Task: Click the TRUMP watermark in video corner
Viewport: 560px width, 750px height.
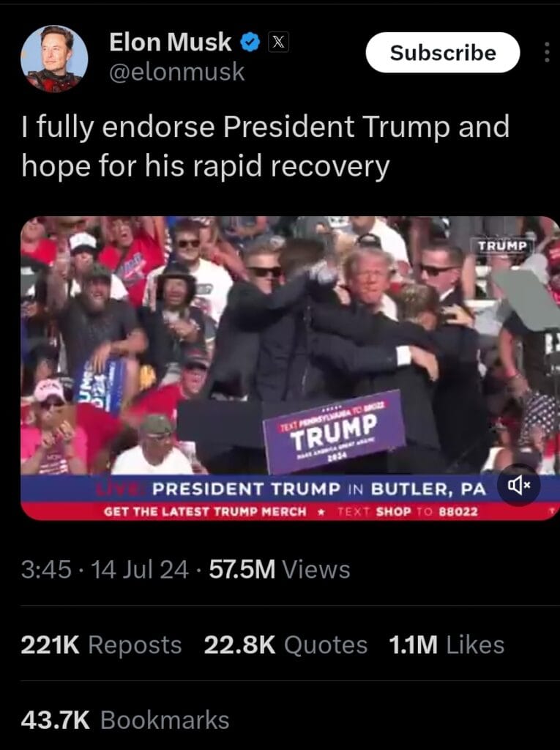Action: pos(502,246)
